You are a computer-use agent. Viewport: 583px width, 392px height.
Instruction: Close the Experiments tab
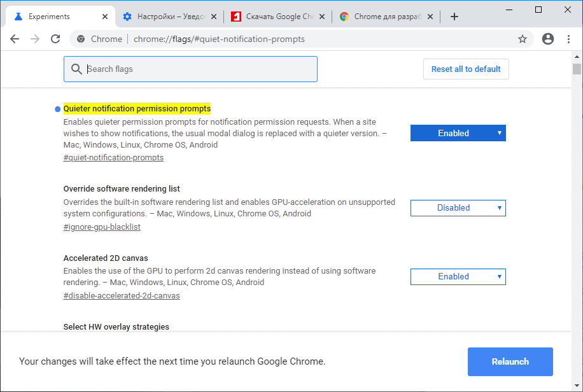point(104,17)
